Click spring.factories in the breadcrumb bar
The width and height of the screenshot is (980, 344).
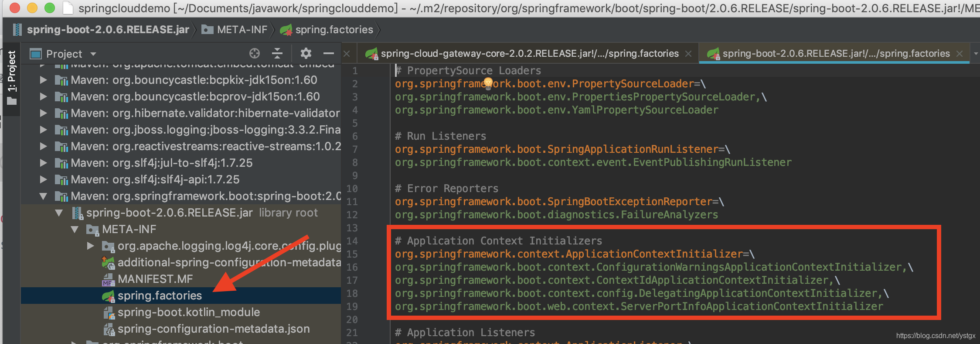pos(334,30)
